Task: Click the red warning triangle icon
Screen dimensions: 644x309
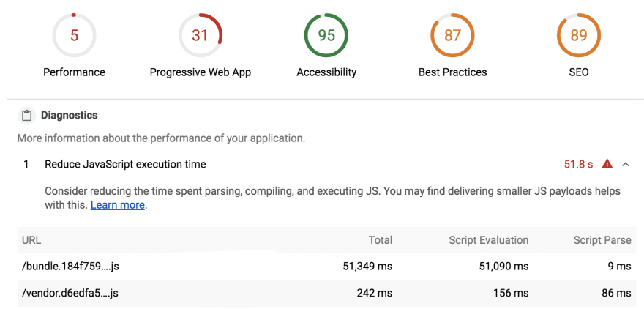Action: [x=607, y=164]
